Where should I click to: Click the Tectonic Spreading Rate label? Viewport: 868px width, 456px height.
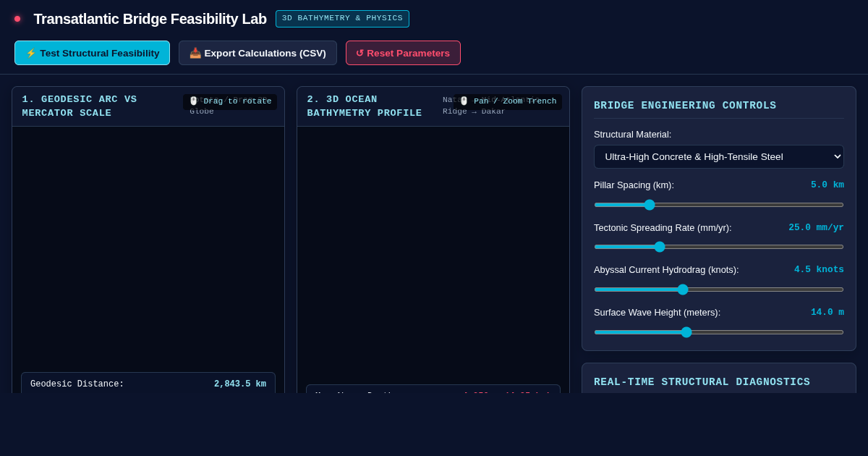click(663, 227)
